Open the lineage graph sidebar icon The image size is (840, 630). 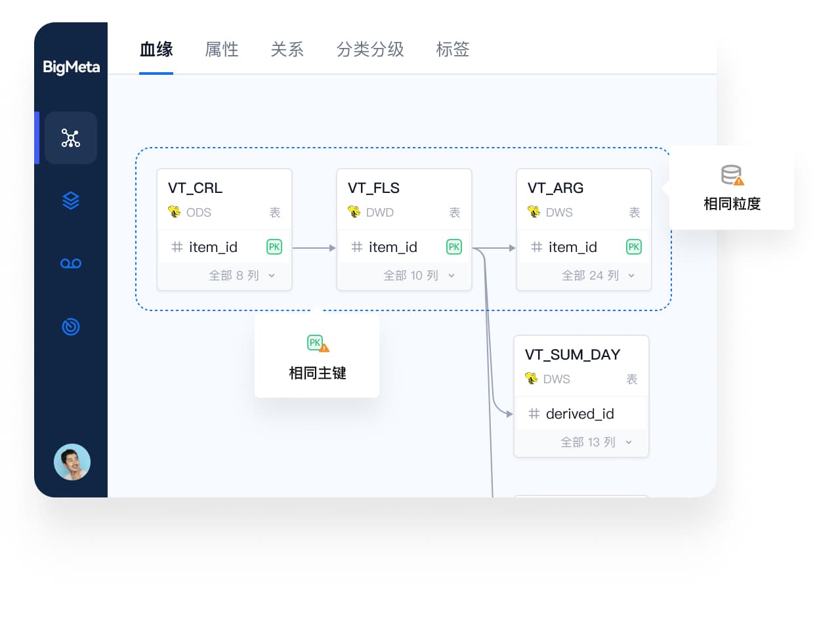pos(71,138)
